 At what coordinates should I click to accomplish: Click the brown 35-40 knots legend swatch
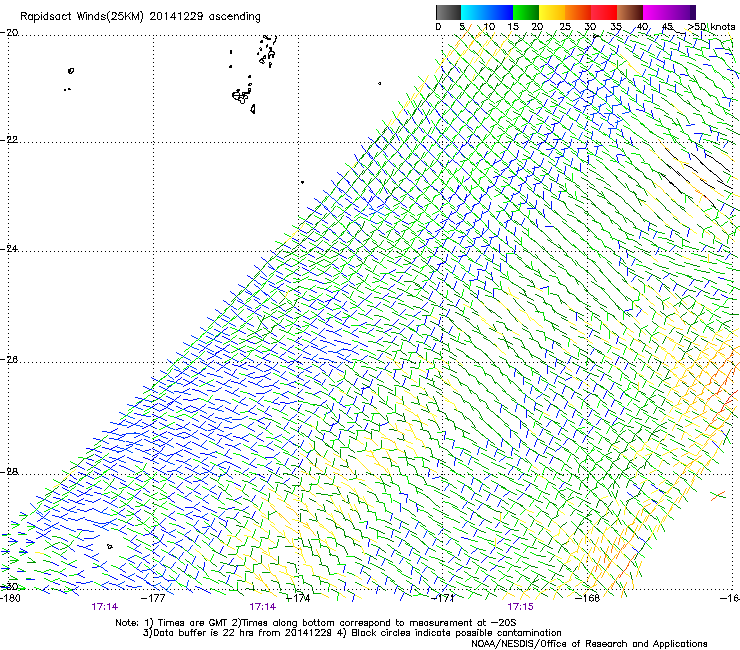click(630, 12)
